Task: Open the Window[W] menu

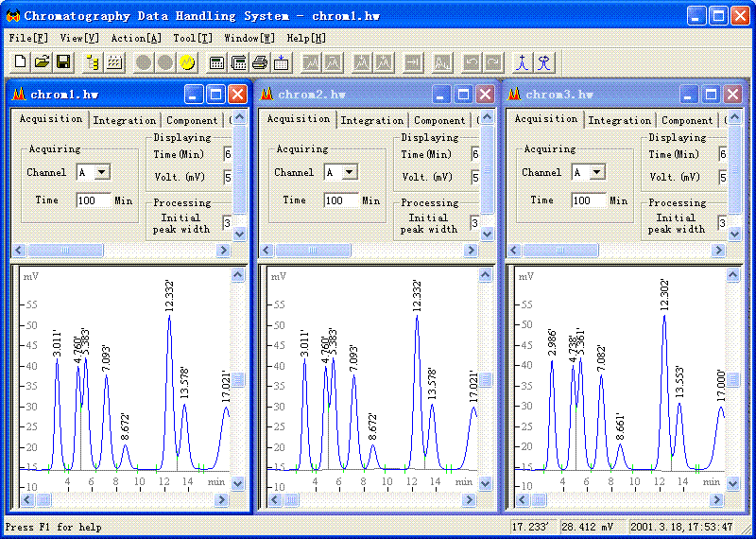Action: [249, 38]
